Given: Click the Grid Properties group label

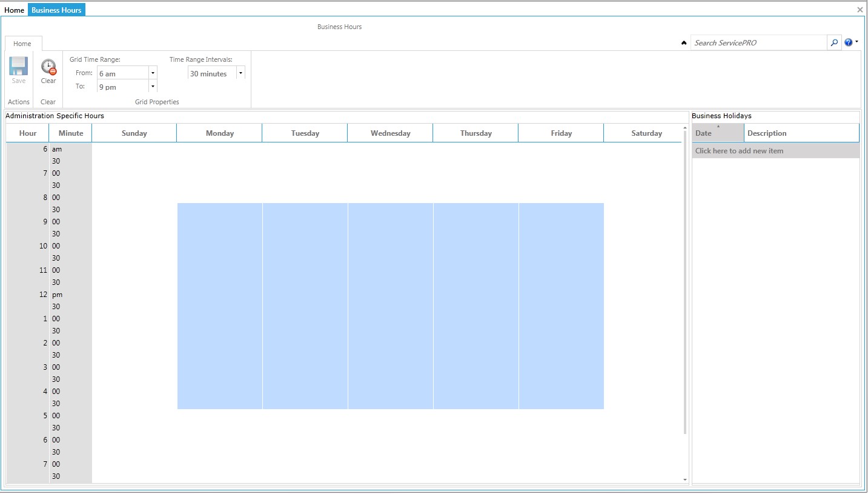Looking at the screenshot, I should pos(157,102).
